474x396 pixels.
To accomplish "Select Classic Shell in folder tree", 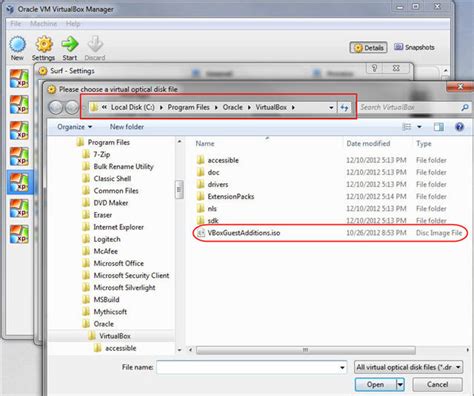I will click(x=112, y=179).
